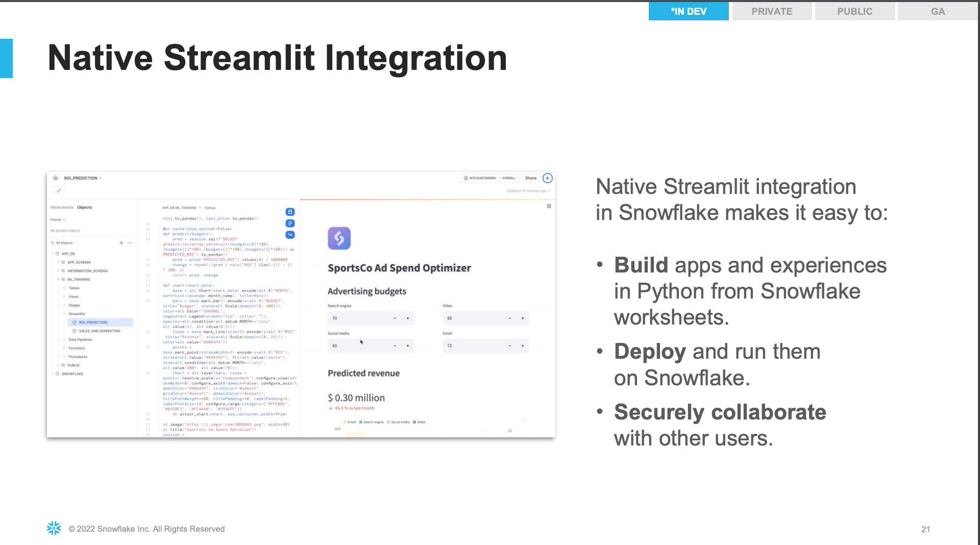The image size is (980, 545).
Task: Open the Streamlit app hamburger menu
Action: (549, 206)
